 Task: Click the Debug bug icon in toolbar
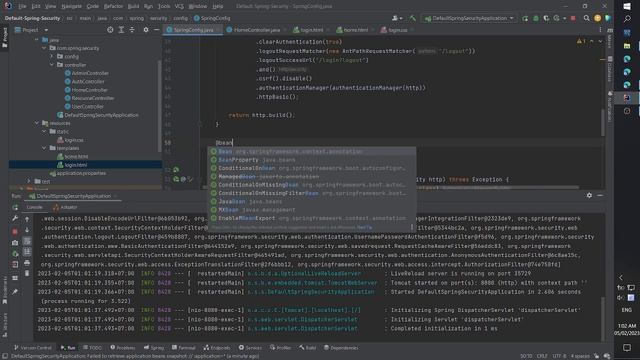[536, 18]
